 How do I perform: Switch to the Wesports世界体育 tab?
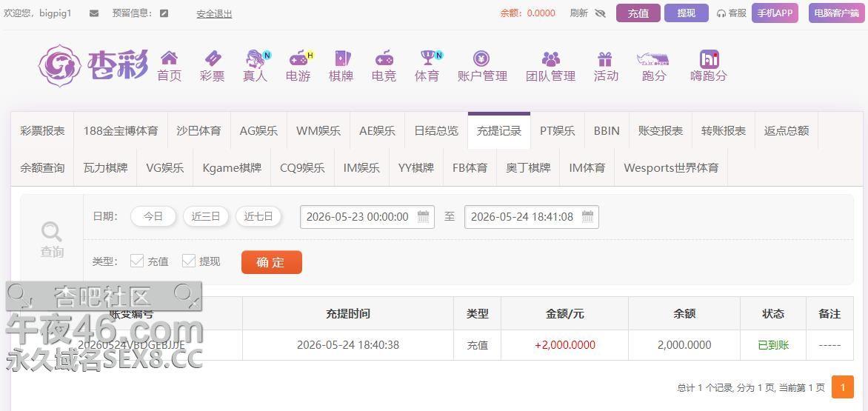tap(671, 167)
